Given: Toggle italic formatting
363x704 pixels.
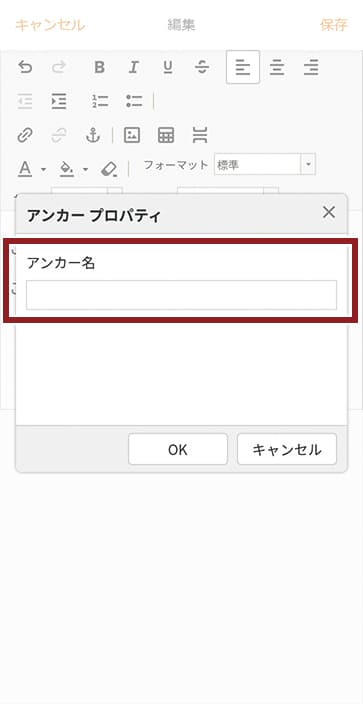Looking at the screenshot, I should (133, 67).
